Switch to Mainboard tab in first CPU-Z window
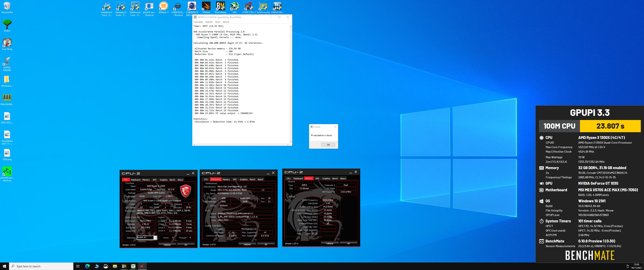 pos(136,180)
